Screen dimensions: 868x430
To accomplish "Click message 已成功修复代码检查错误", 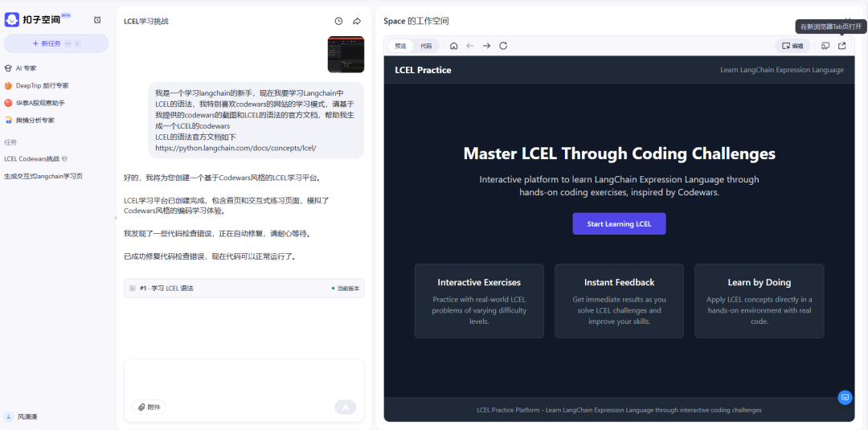I will pos(211,256).
